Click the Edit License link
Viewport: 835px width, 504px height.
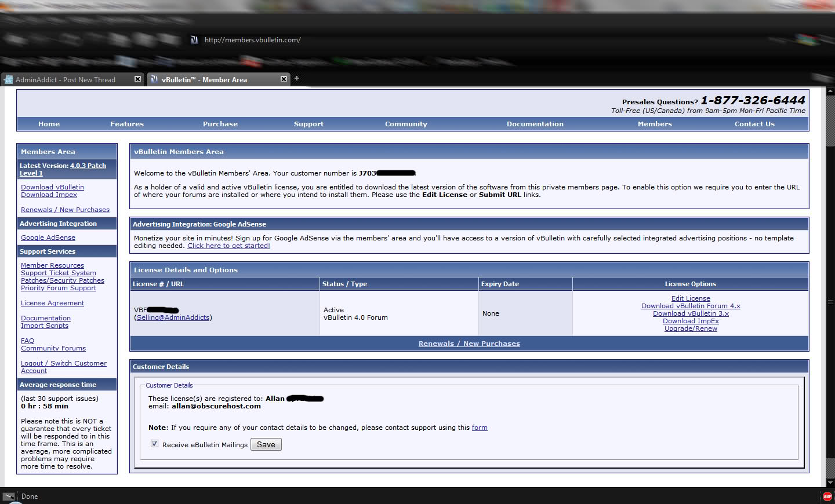coord(691,298)
